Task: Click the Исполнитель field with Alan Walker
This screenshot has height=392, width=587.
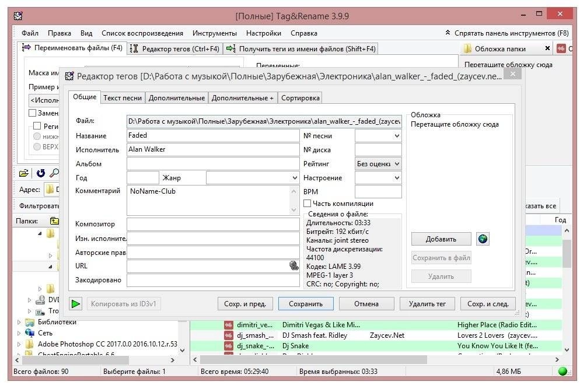Action: pyautogui.click(x=212, y=149)
